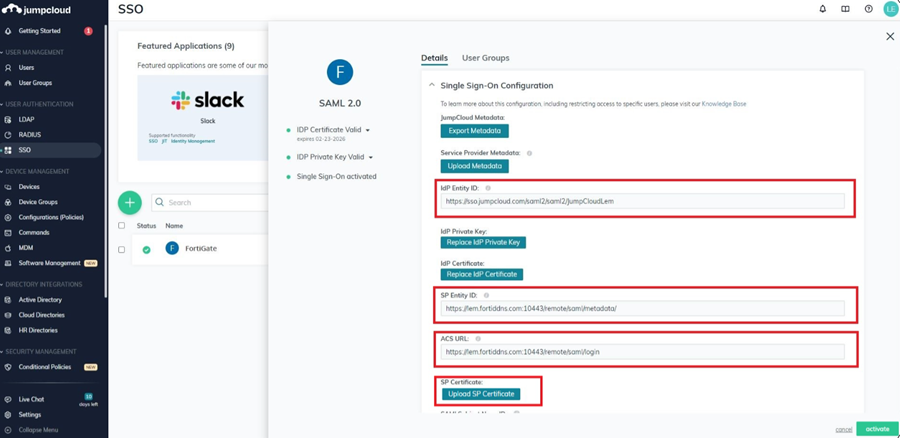Open the user avatar menu

[x=889, y=9]
